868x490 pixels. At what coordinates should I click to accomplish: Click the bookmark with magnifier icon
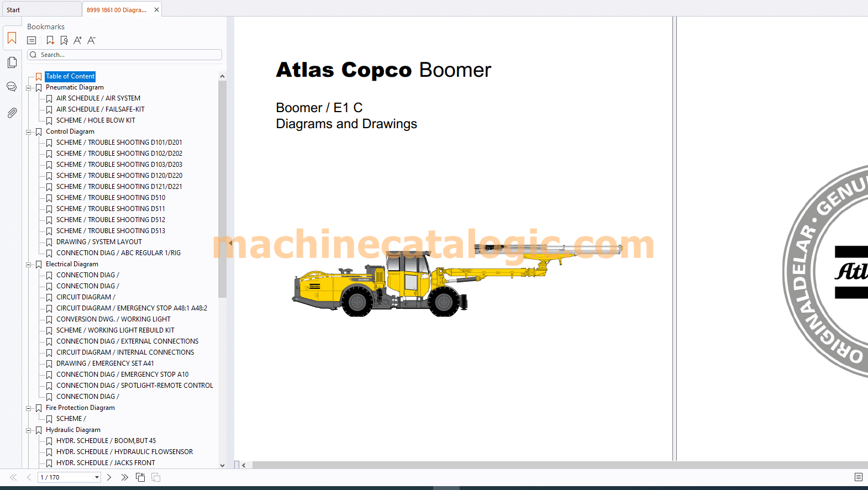[x=64, y=40]
